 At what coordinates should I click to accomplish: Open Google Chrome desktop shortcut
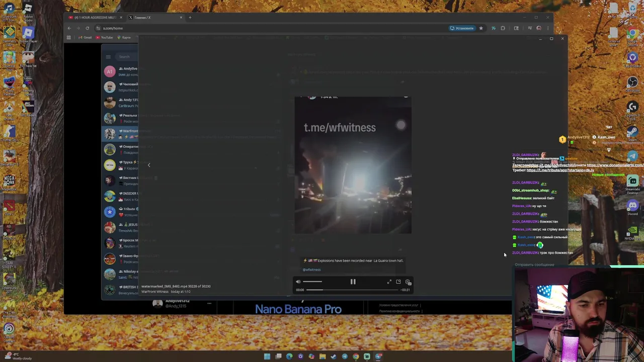(632, 38)
